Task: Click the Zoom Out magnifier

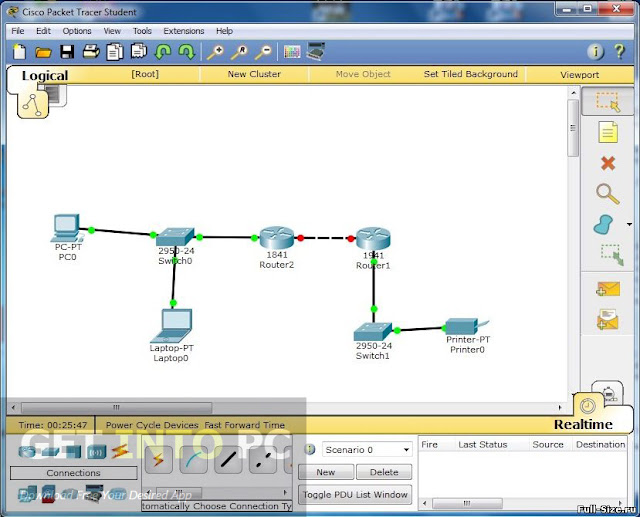Action: click(263, 52)
